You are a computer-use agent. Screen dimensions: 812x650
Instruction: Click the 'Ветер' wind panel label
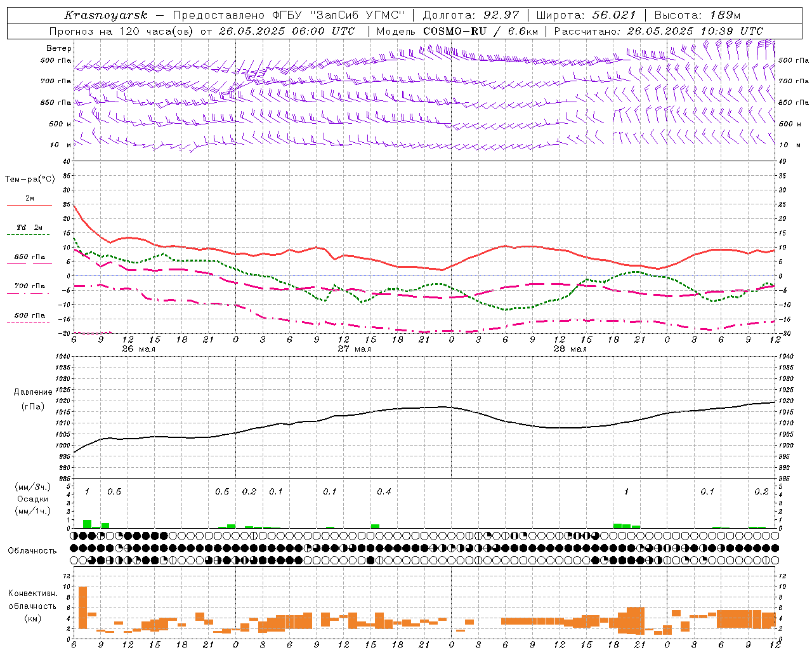[x=59, y=48]
